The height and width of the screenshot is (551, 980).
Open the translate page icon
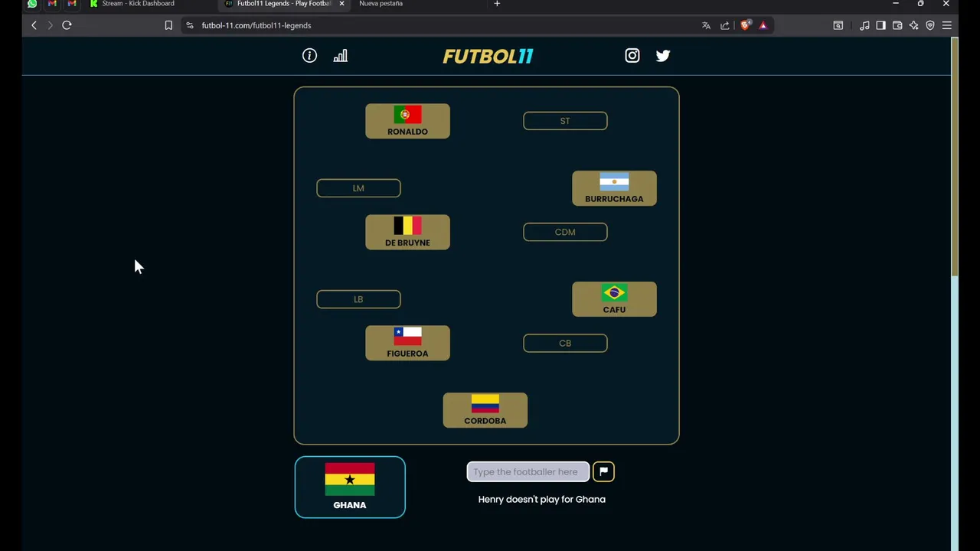pos(706,25)
